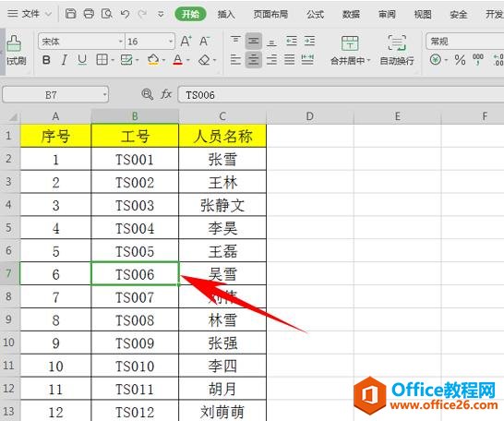This screenshot has width=504, height=421.
Task: Apply percent style
Action: click(x=460, y=60)
